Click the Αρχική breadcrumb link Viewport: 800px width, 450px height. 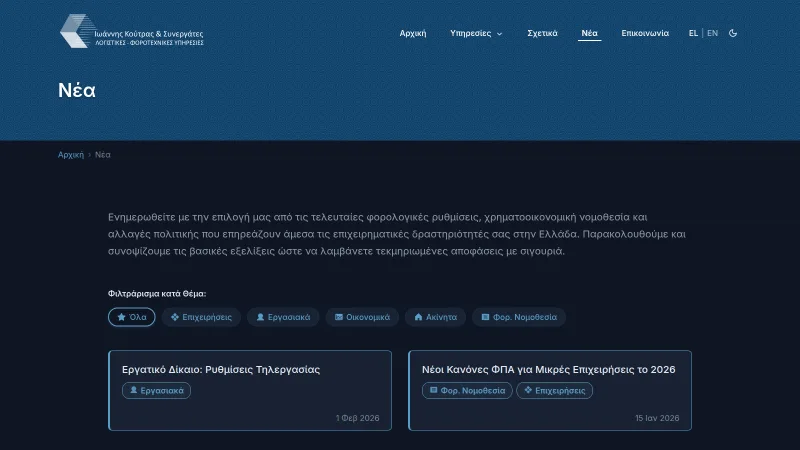[70, 155]
